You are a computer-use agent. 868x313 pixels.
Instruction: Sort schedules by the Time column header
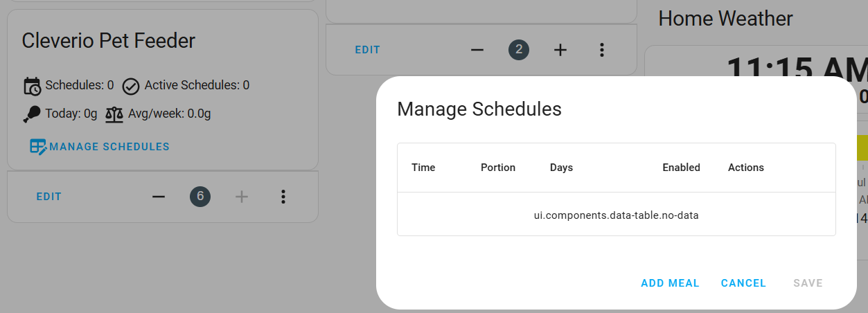[423, 168]
